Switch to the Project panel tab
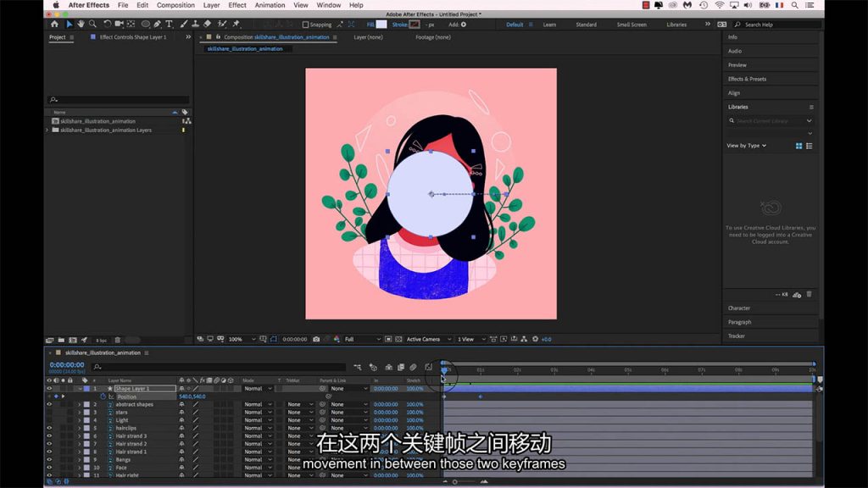The image size is (868, 488). click(x=57, y=37)
